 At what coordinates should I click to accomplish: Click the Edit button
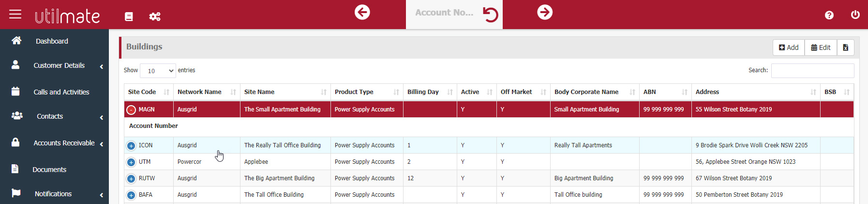(x=821, y=47)
